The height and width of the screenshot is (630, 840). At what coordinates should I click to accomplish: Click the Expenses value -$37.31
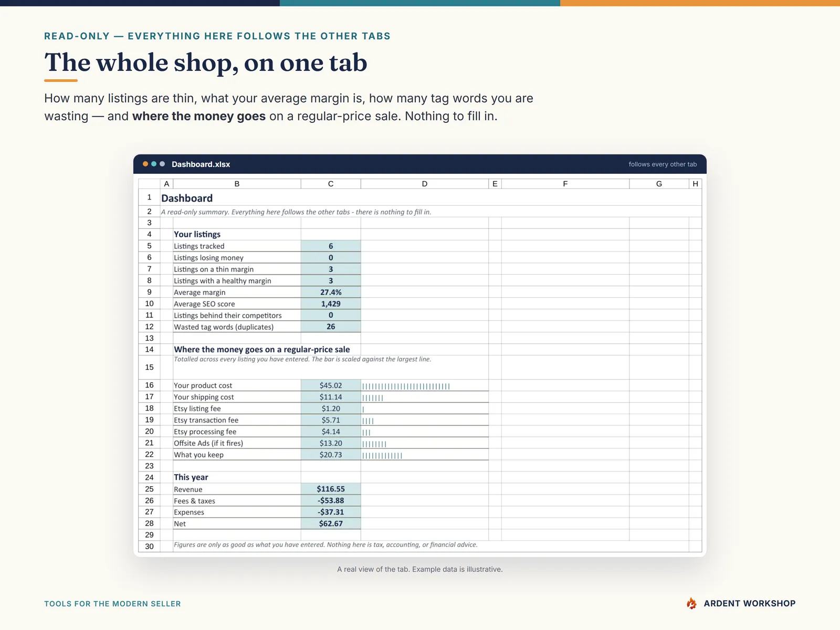(331, 512)
